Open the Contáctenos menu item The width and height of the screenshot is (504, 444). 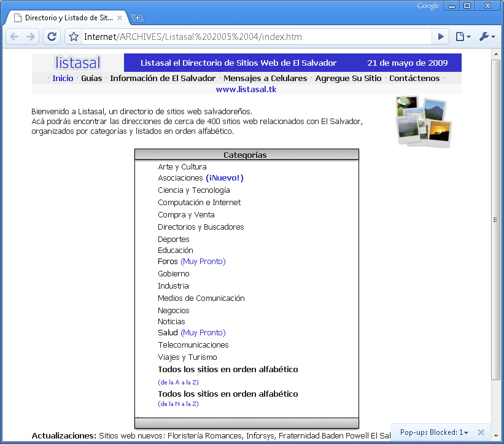coord(414,78)
